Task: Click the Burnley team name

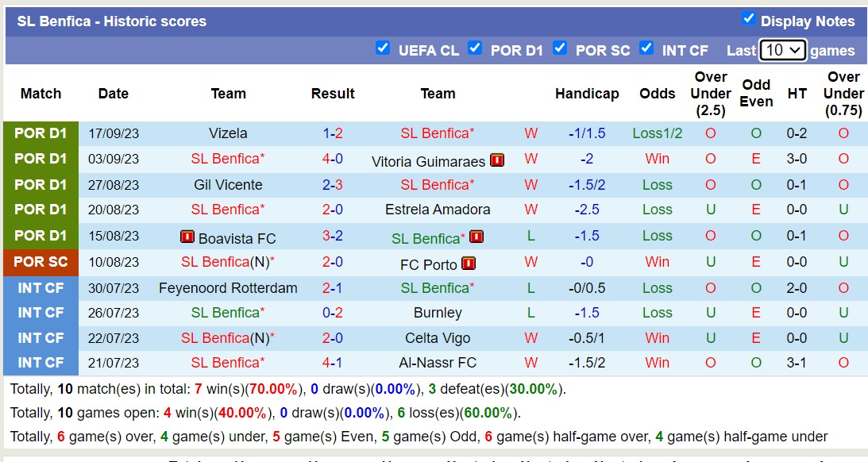Action: click(x=438, y=313)
